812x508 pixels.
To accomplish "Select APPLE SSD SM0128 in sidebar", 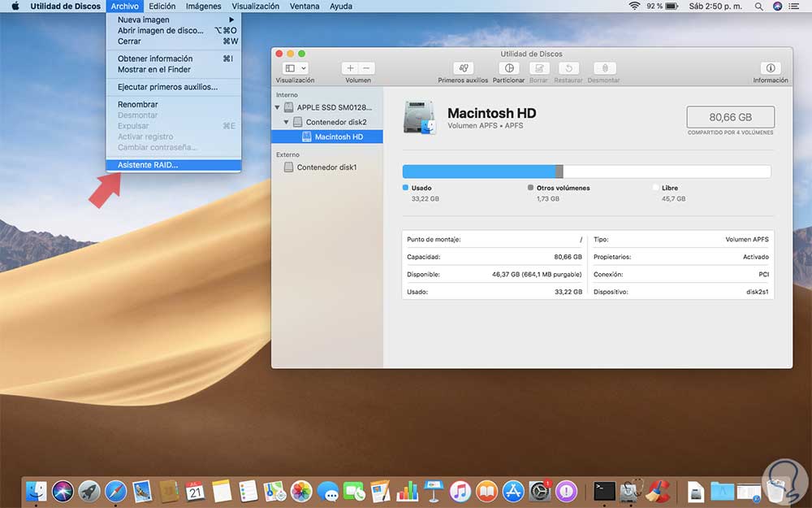I will click(328, 107).
